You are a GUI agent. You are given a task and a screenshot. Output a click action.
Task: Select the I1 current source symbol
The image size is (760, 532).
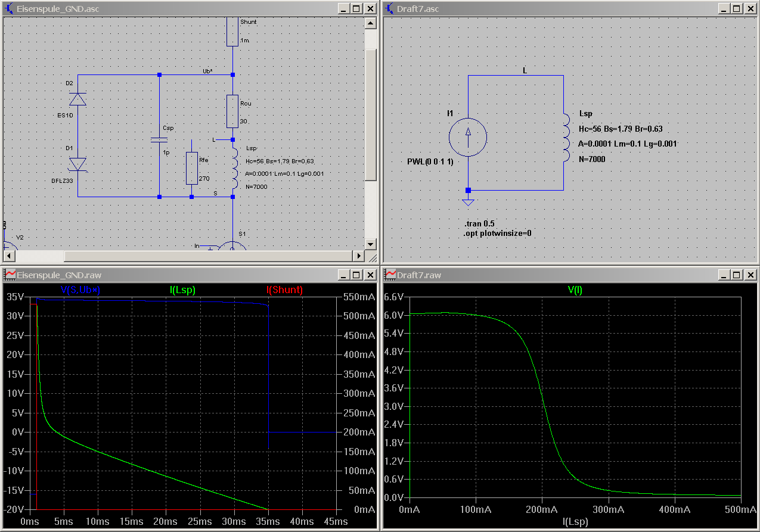(x=468, y=138)
